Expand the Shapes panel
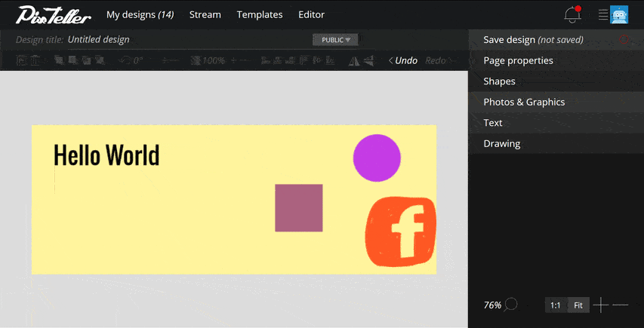Viewport: 644px width, 328px height. coord(556,81)
